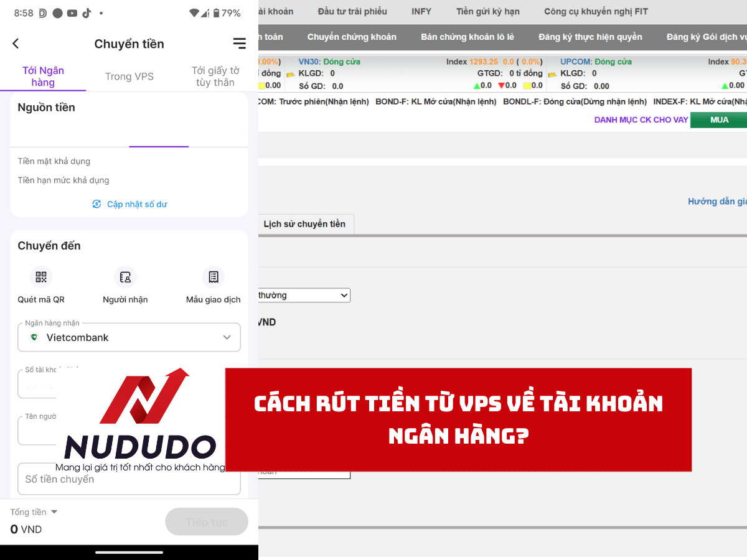Screen dimensions: 747x560
Task: Expand the Tổng tiền dropdown arrow
Action: (54, 512)
